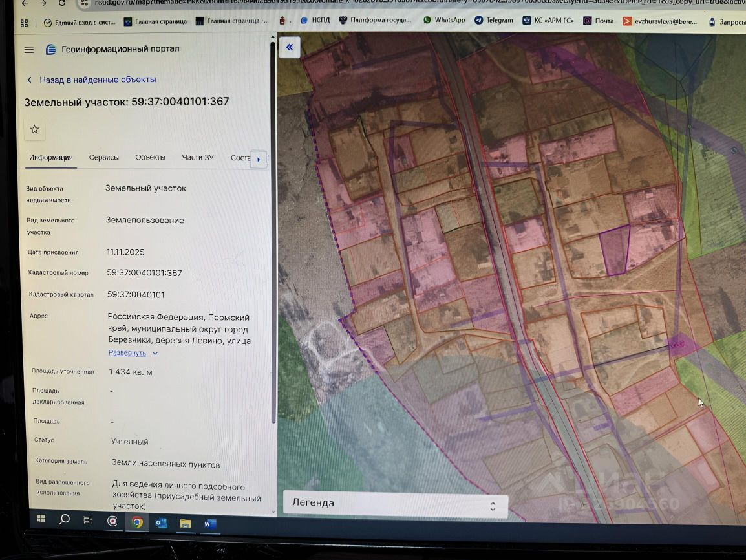This screenshot has width=746, height=560.
Task: Open File Explorer from the taskbar
Action: click(x=185, y=524)
